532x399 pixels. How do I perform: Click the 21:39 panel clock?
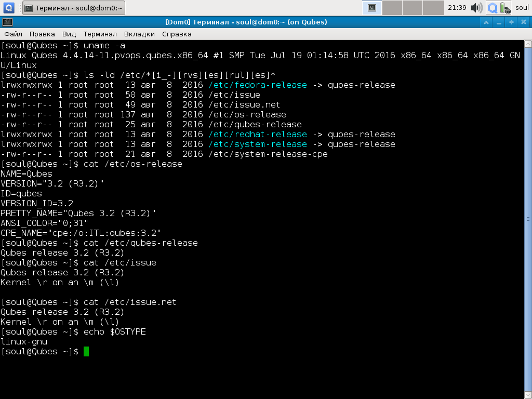point(457,7)
